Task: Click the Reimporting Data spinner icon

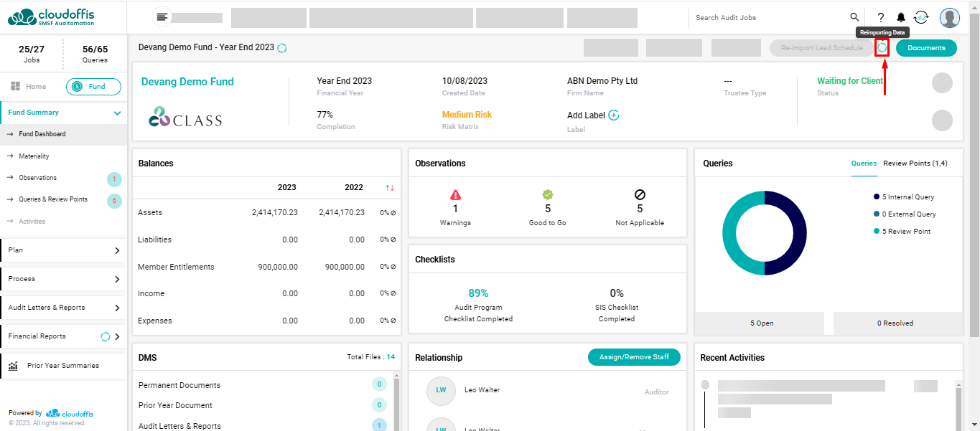Action: 882,48
